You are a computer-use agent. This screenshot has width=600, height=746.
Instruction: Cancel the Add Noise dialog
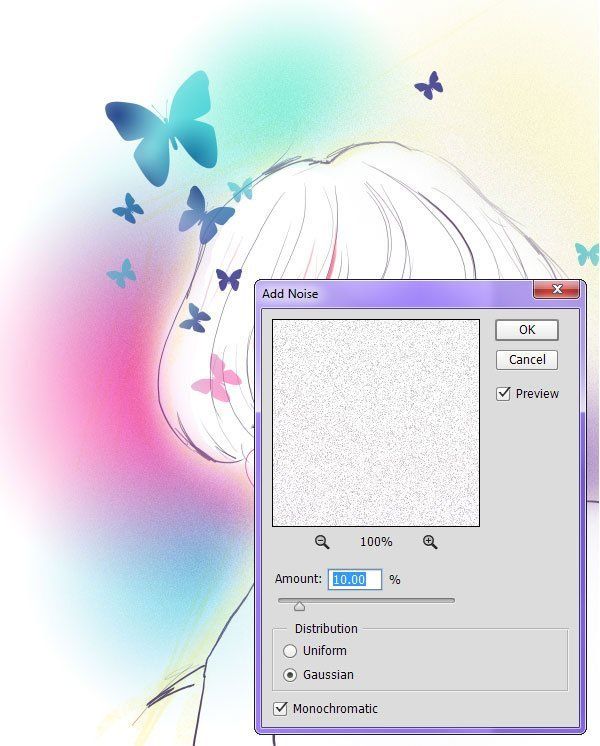(x=527, y=360)
